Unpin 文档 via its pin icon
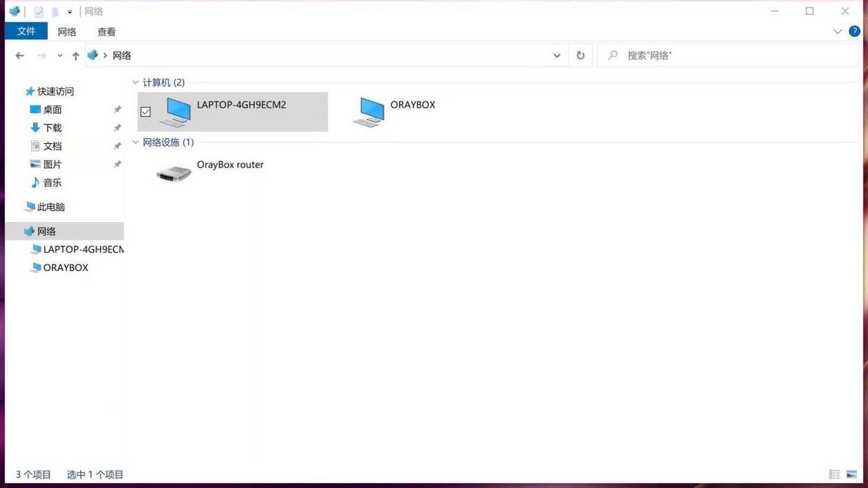Viewport: 868px width, 488px height. tap(117, 146)
